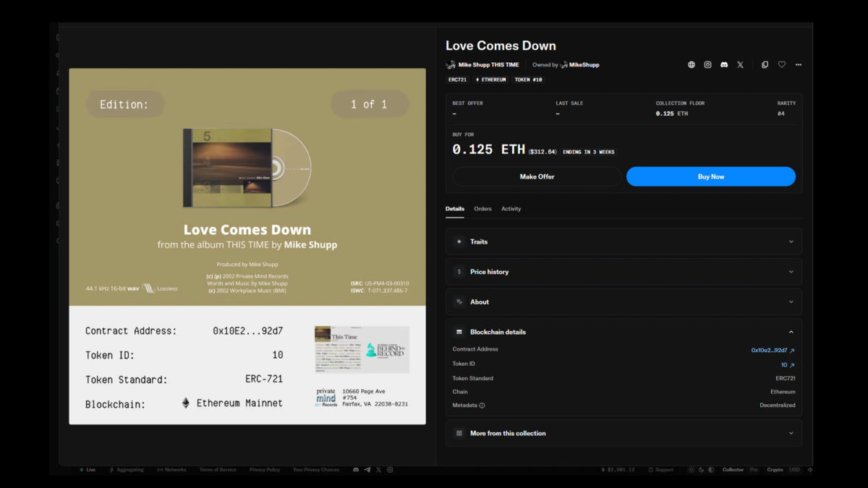Select the Details tab

point(455,209)
